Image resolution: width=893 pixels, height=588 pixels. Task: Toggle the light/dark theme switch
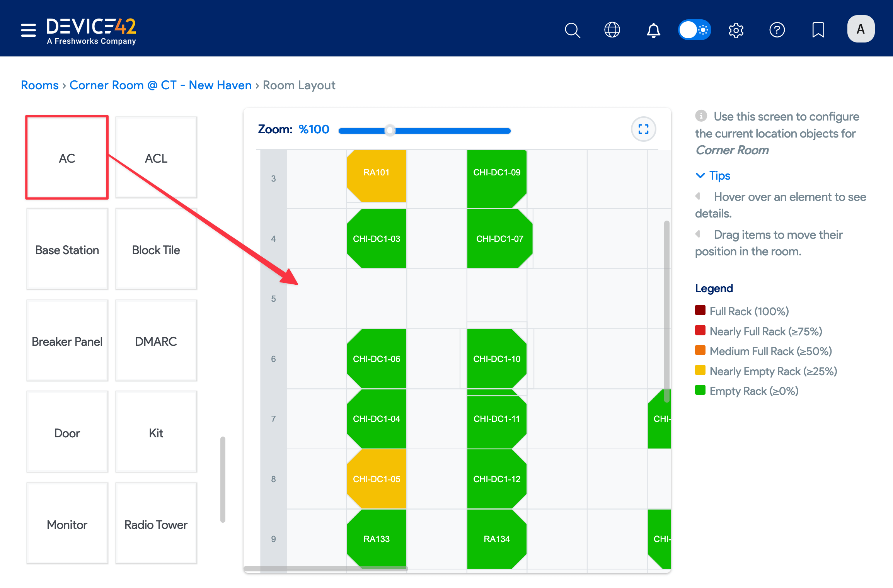tap(695, 30)
